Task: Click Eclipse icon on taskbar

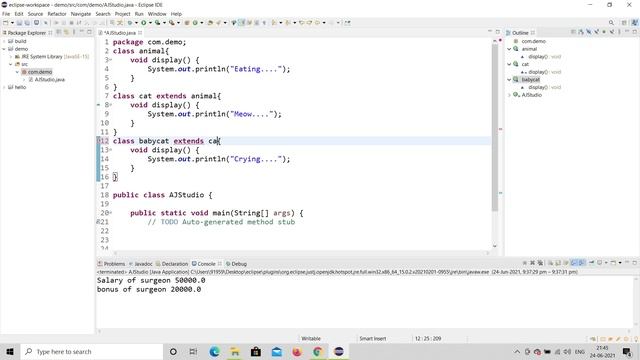Action: click(338, 351)
